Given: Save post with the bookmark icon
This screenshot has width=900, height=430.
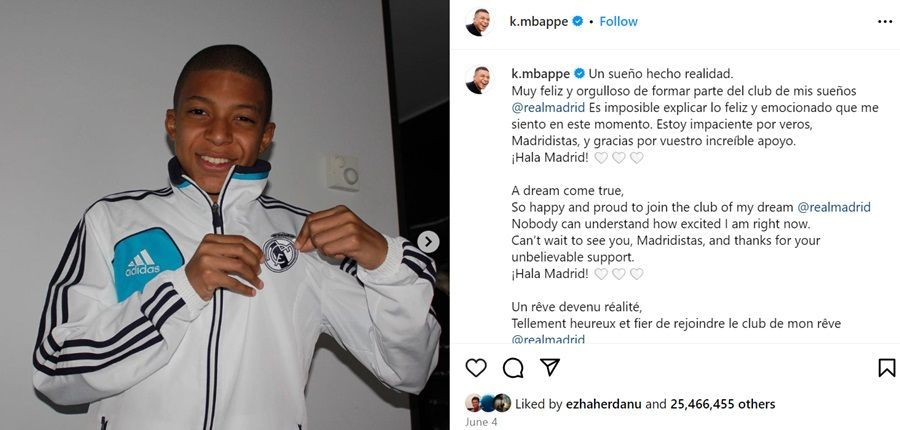Looking at the screenshot, I should (887, 367).
